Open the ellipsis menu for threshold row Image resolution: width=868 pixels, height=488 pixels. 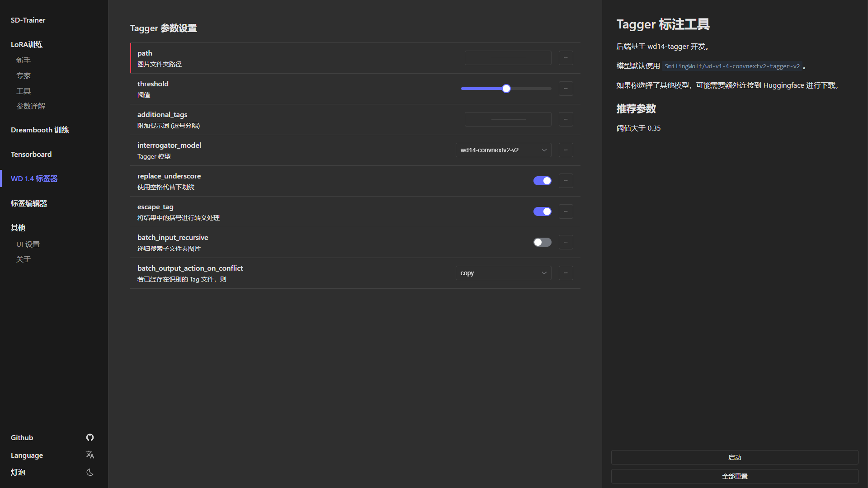pyautogui.click(x=566, y=89)
